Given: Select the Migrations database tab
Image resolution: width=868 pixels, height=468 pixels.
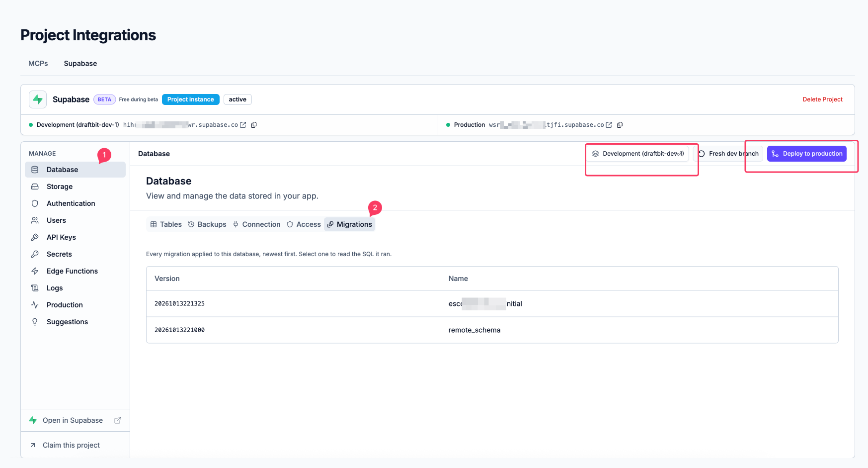Looking at the screenshot, I should click(x=350, y=224).
